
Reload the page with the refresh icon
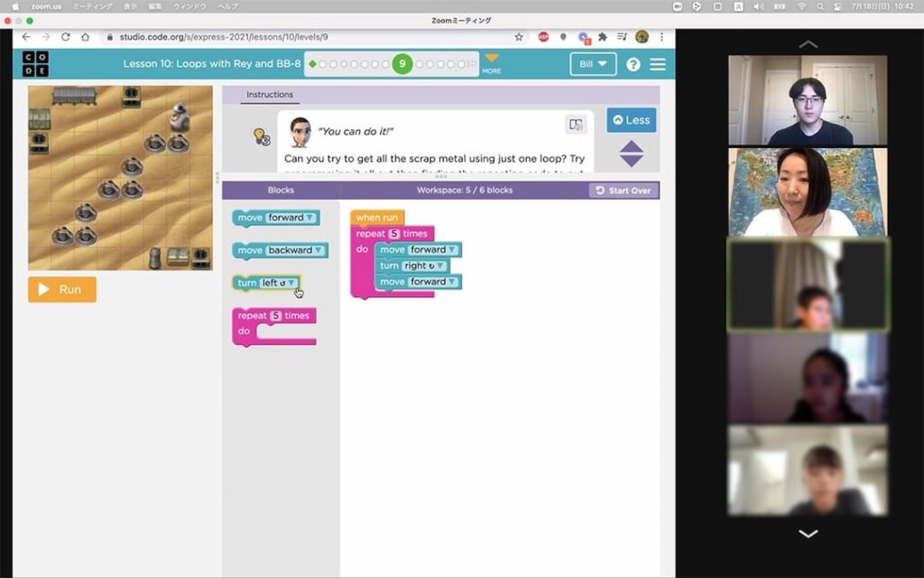pyautogui.click(x=65, y=36)
